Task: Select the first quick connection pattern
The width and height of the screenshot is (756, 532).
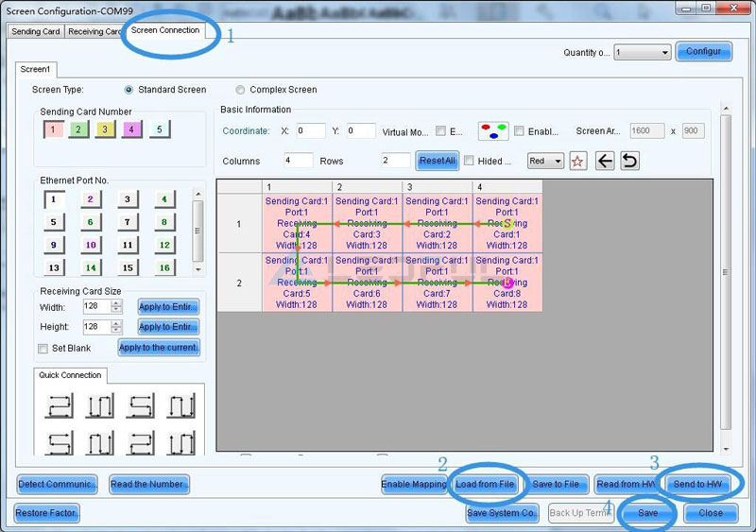Action: click(x=59, y=406)
